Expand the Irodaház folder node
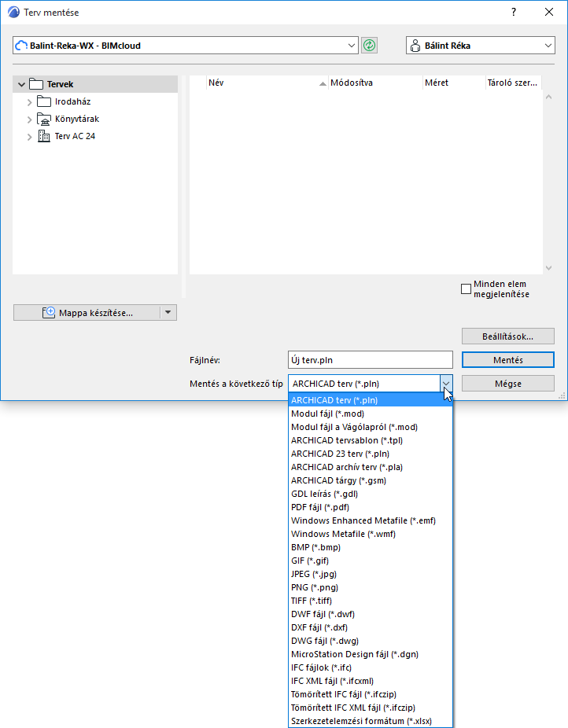The image size is (568, 728). pos(30,101)
